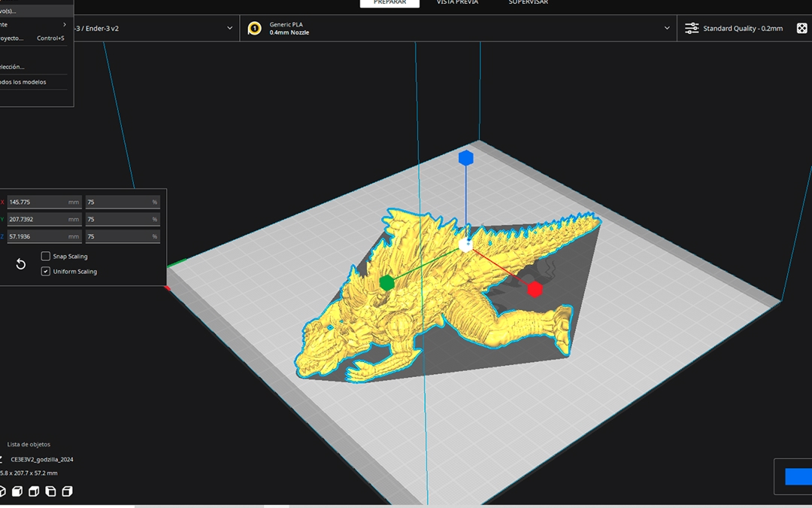812x508 pixels.
Task: Click the blue Z-axis scale handle
Action: (465, 157)
